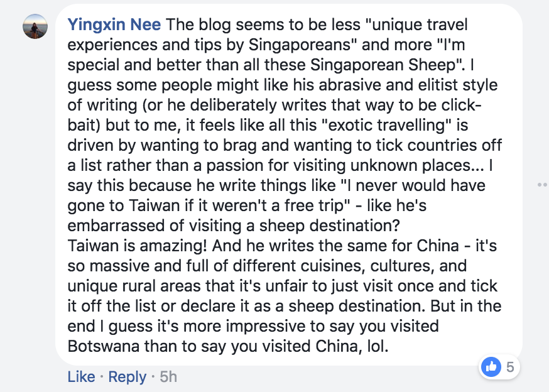Open the Yingxin Nee profile name link
Image resolution: width=549 pixels, height=392 pixels.
[x=114, y=24]
